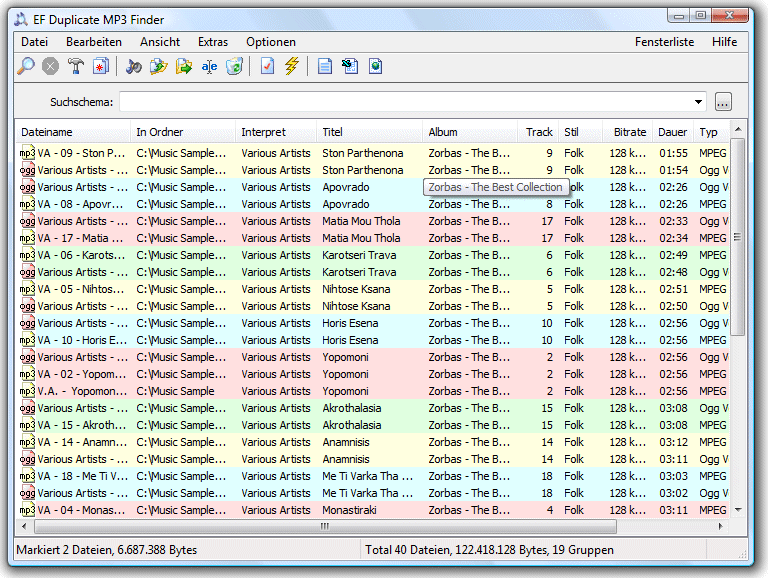Click the magnifying glass search icon

pos(26,67)
